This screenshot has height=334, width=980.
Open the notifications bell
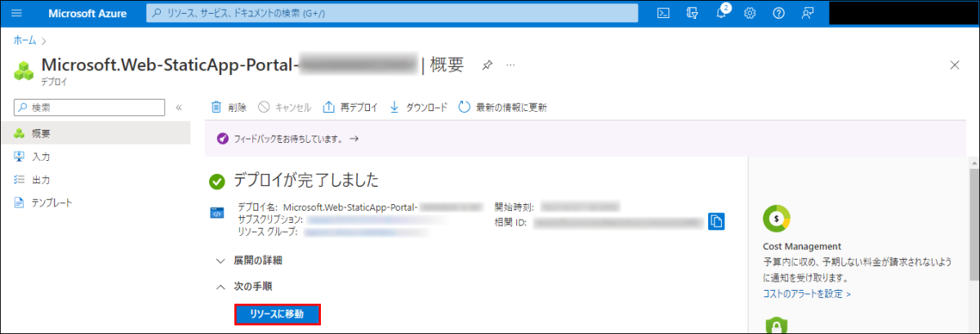pos(722,13)
